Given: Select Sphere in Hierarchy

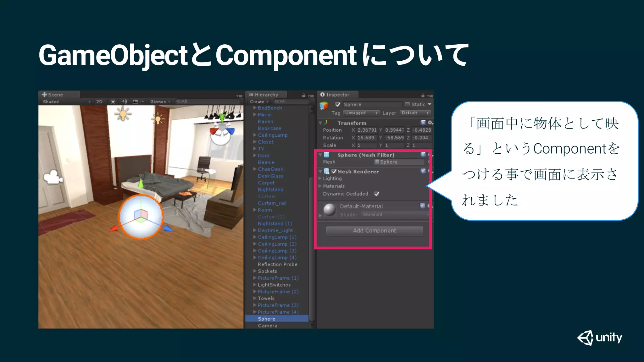Looking at the screenshot, I should pos(277,319).
